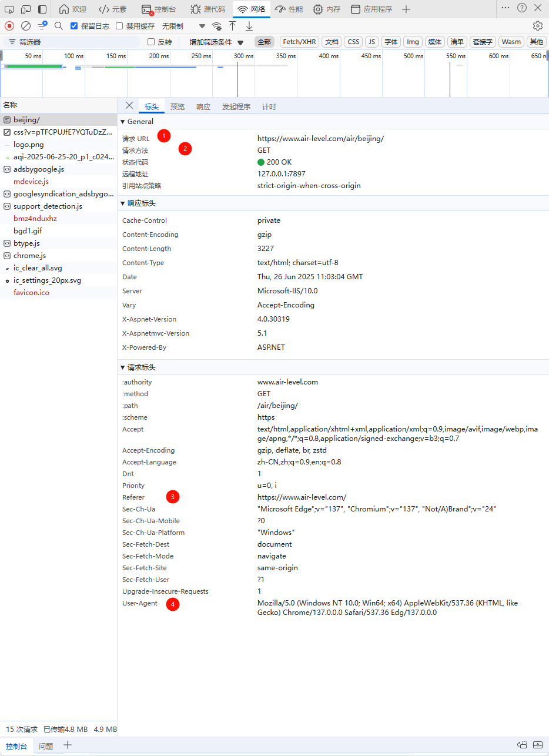Toggle the activity bar dock icon
The width and height of the screenshot is (549, 756).
(x=42, y=9)
